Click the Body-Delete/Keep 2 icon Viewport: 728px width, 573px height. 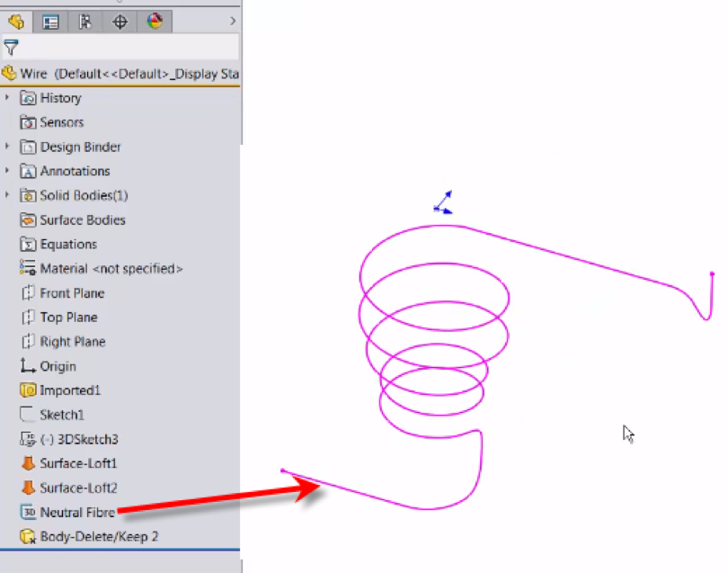point(28,536)
